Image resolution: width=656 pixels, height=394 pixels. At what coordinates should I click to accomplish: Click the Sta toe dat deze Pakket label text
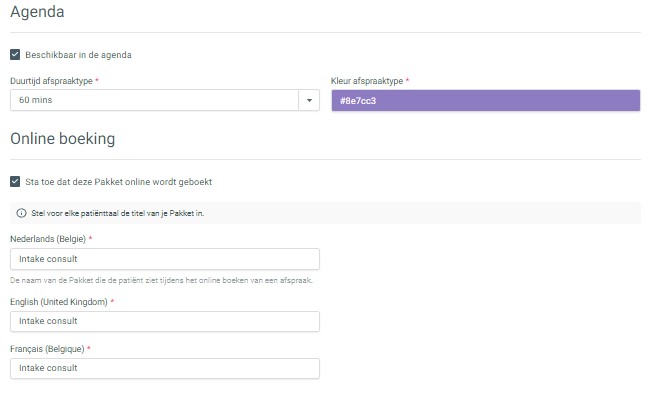[118, 182]
